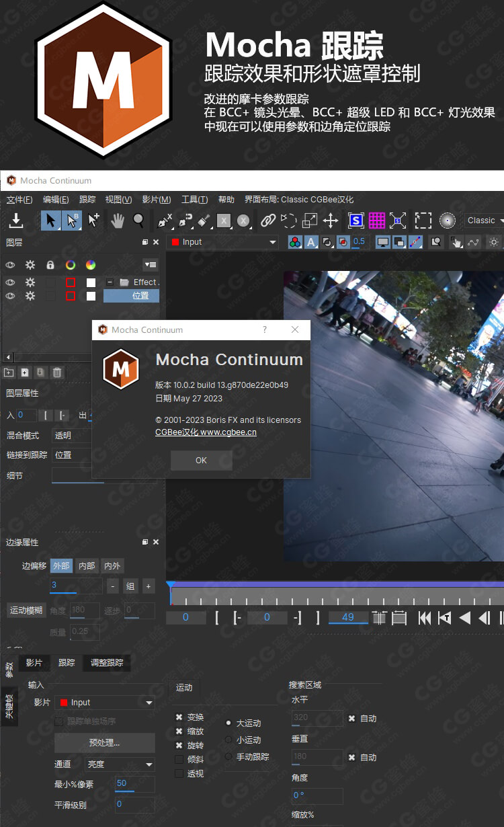Click the Link layers chain icon
504x827 pixels.
[268, 220]
